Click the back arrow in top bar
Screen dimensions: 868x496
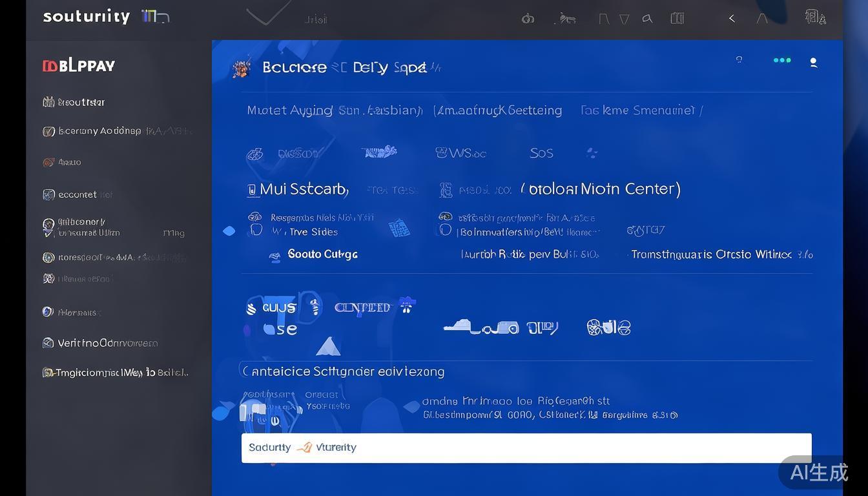[732, 18]
